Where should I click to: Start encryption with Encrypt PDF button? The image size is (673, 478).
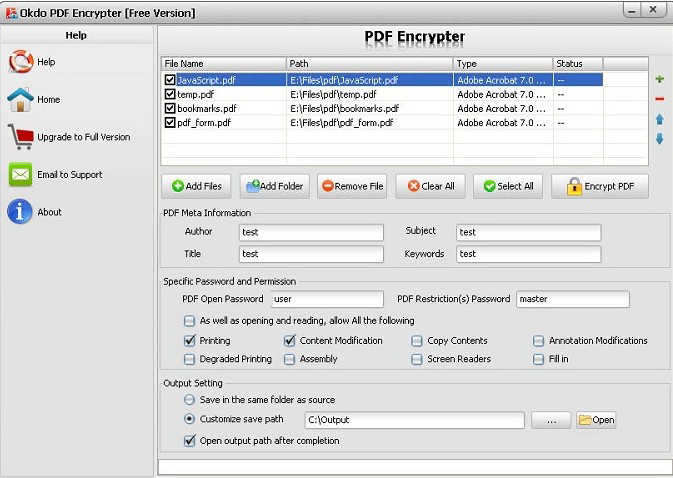click(600, 186)
